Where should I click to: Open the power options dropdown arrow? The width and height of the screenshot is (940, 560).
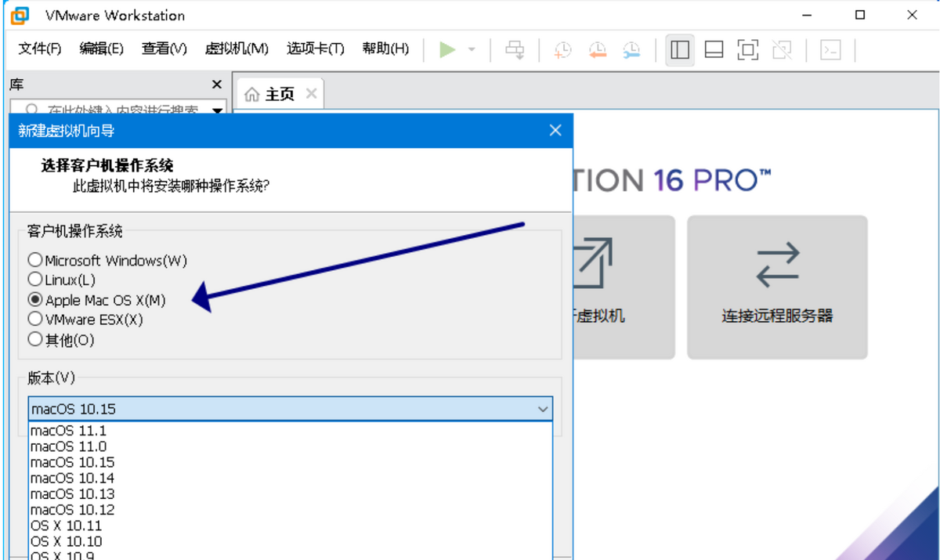point(472,50)
